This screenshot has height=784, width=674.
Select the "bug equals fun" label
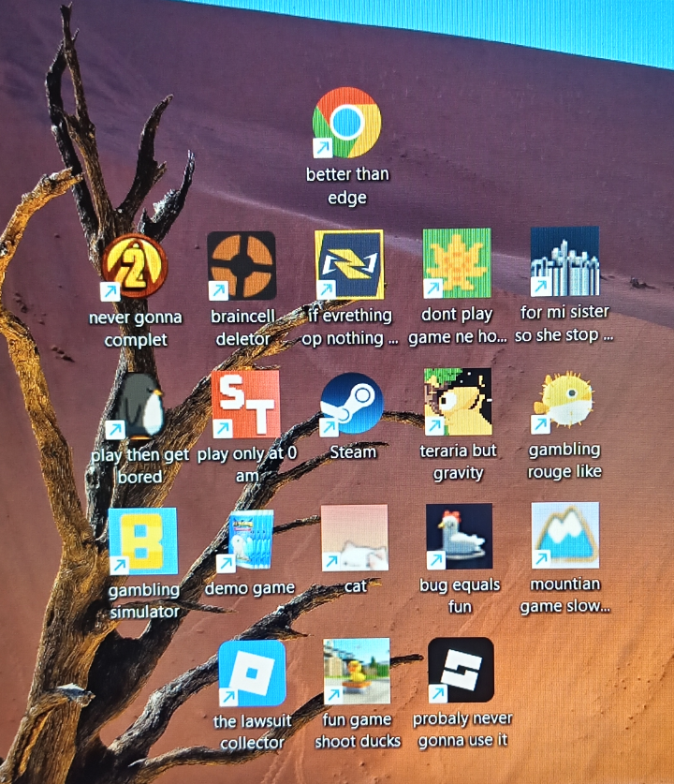coord(460,596)
